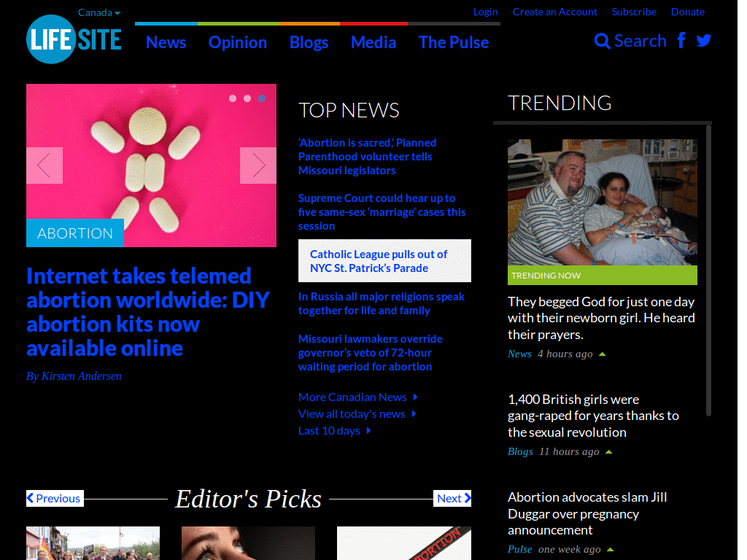This screenshot has width=747, height=560.
Task: Open the Canada region dropdown
Action: tap(99, 12)
